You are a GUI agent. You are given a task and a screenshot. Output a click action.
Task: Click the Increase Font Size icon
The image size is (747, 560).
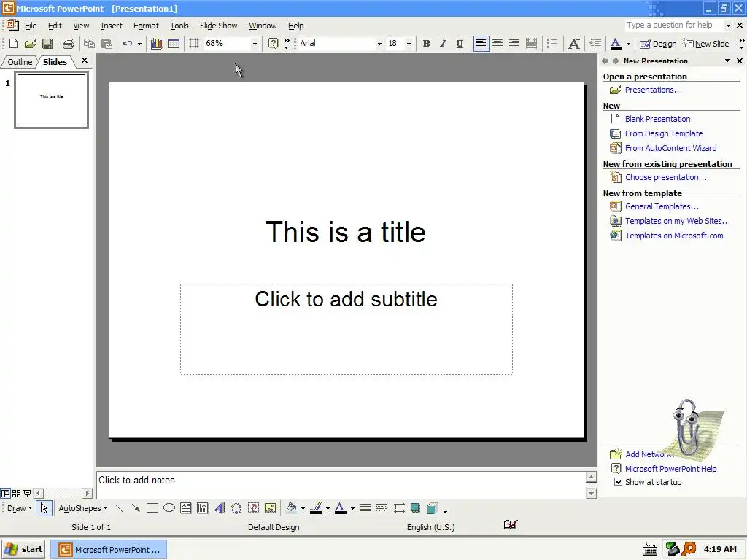tap(574, 43)
